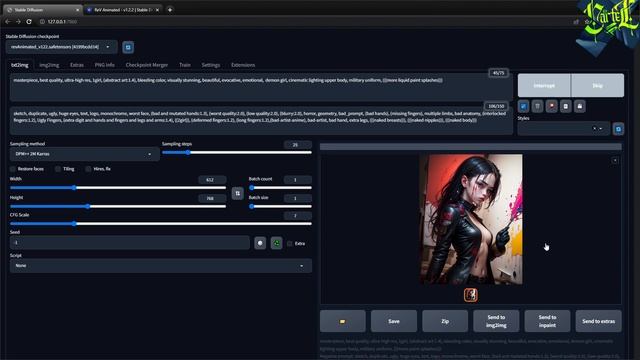The image size is (640, 360).
Task: Click the Interrupt button
Action: click(544, 86)
